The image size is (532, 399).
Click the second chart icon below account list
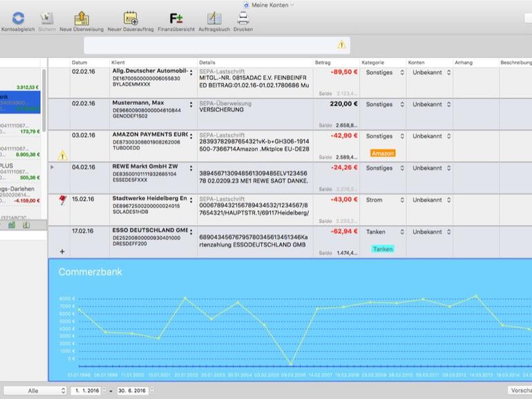click(x=26, y=225)
